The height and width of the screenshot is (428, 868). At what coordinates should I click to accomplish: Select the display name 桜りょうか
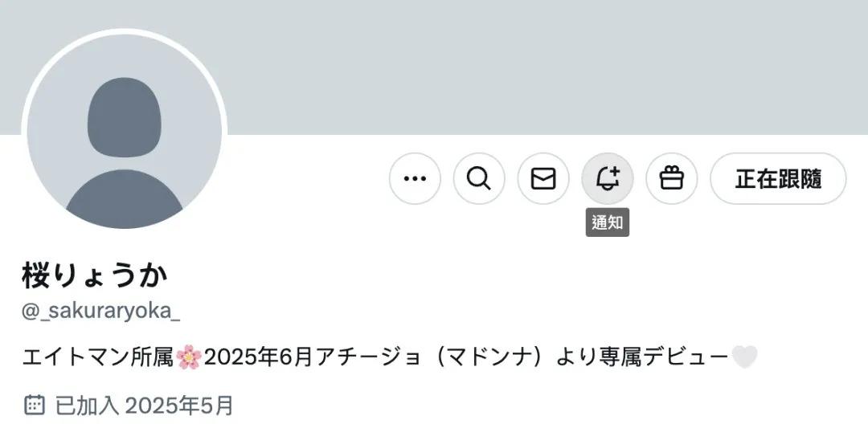pos(95,275)
